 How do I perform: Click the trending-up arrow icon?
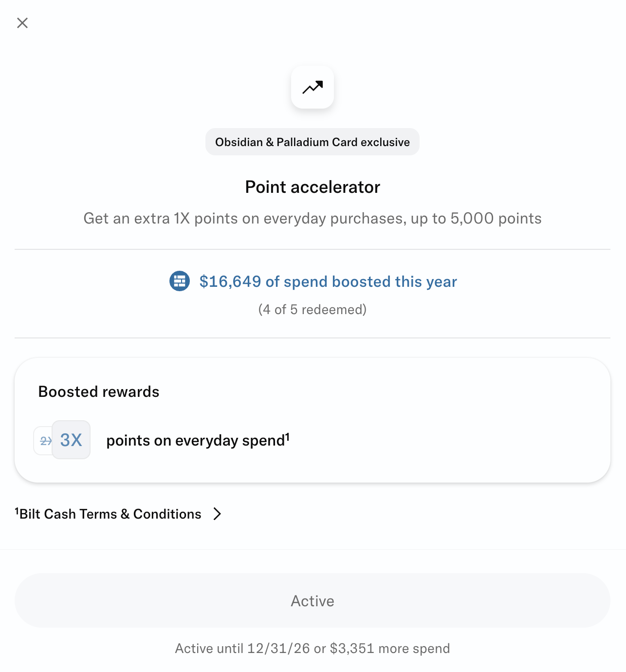(313, 87)
